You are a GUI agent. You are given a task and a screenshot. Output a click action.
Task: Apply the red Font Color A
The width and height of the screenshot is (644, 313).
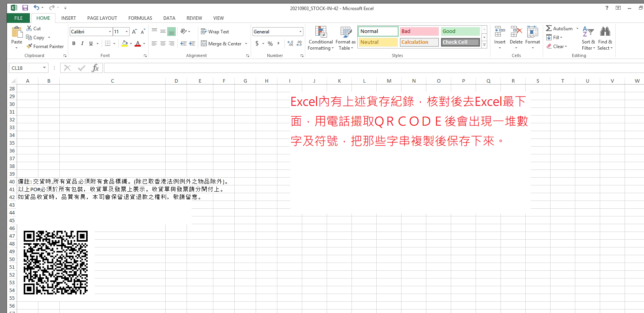138,43
